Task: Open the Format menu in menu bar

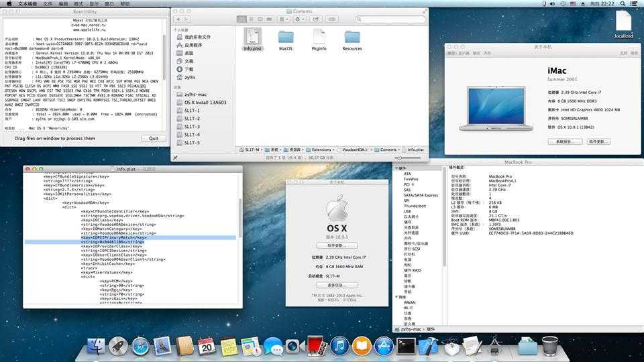Action: point(79,4)
